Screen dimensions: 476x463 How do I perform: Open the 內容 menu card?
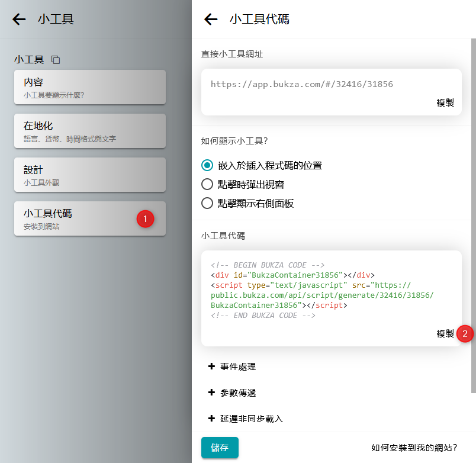[x=89, y=87]
